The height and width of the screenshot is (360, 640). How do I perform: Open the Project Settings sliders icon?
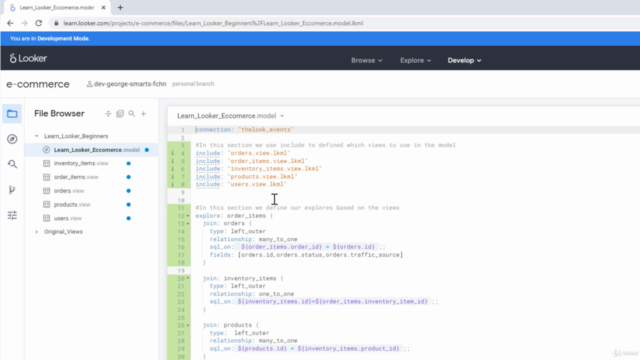12,215
